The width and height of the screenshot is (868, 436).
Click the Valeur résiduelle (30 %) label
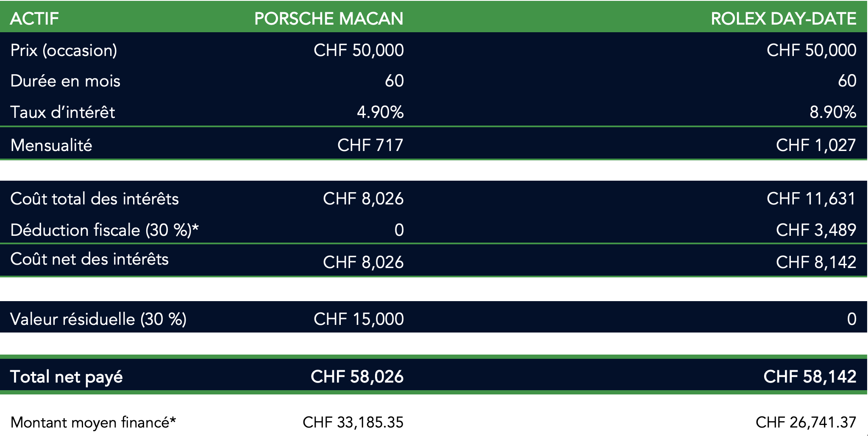pos(98,319)
